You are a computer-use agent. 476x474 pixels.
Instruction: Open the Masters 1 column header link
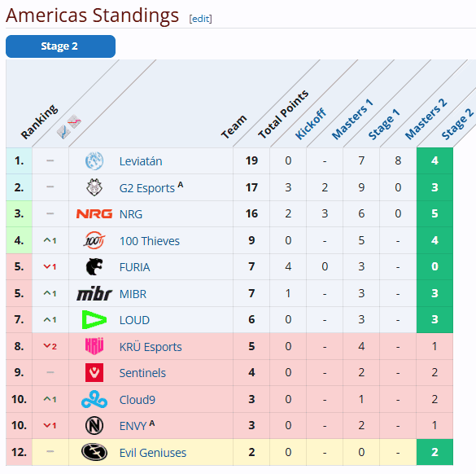[x=352, y=119]
